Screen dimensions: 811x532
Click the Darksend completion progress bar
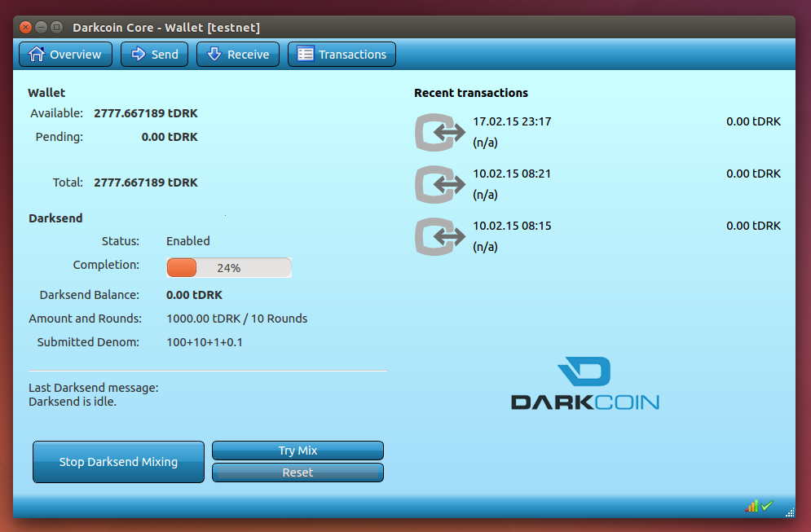[x=229, y=268]
